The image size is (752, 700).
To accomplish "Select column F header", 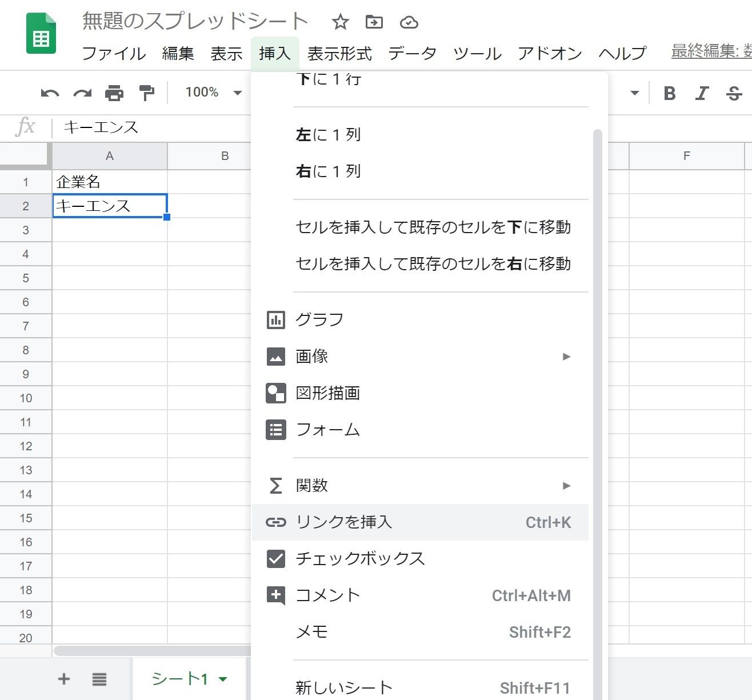I will pyautogui.click(x=686, y=156).
